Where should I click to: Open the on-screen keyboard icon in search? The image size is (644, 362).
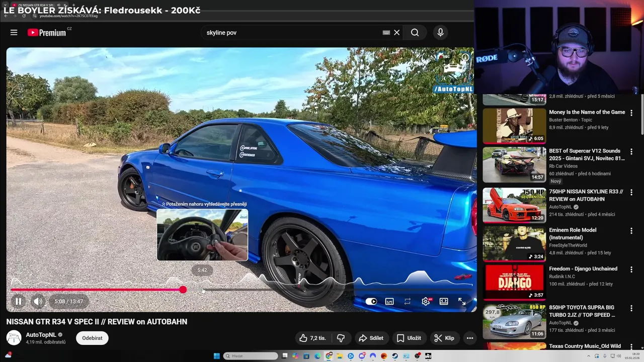(x=386, y=32)
